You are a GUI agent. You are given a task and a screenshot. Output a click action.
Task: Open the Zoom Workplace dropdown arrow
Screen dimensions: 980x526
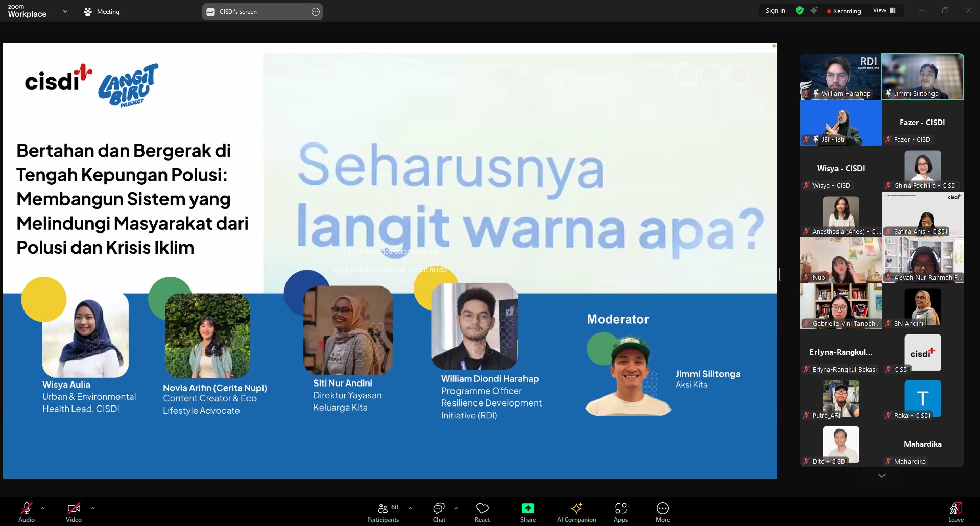pos(65,11)
